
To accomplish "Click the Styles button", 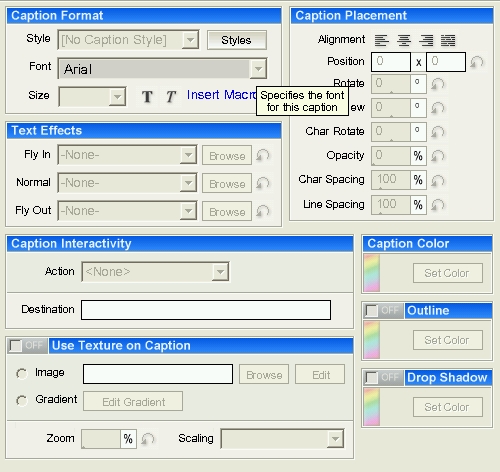I will point(237,40).
